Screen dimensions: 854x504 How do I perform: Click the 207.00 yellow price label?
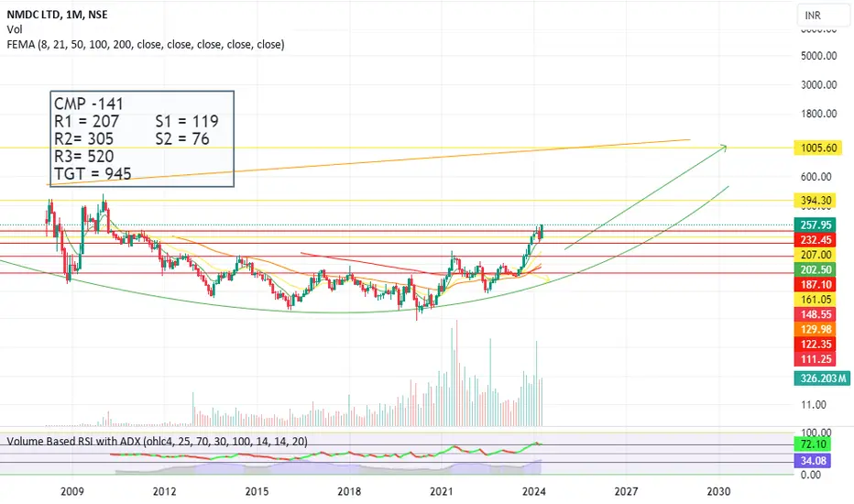point(815,255)
